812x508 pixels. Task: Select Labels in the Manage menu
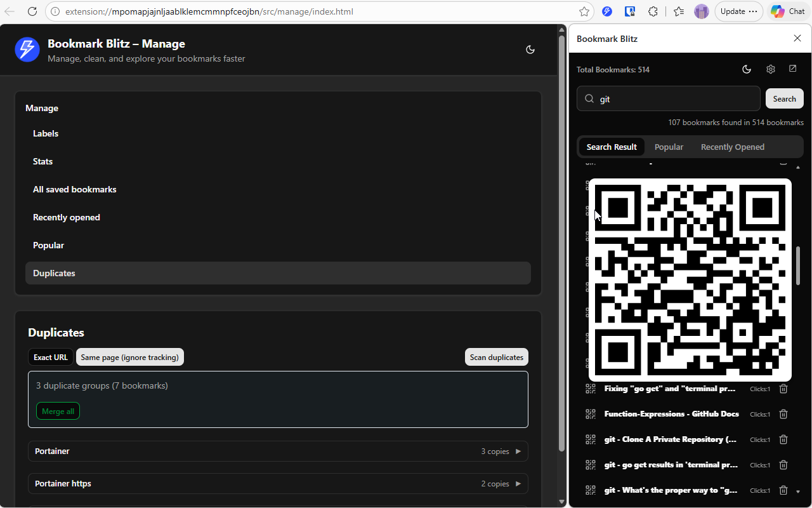[x=278, y=133]
